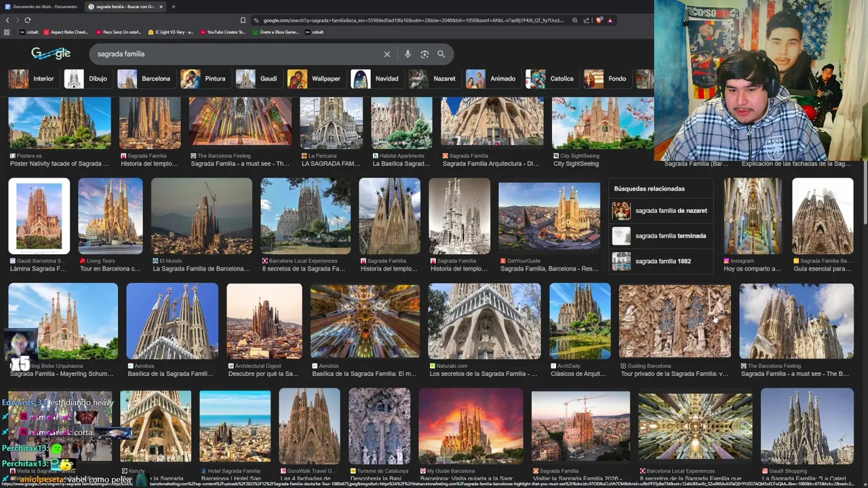
Task: Open the Living Tours image result
Action: coord(111,216)
